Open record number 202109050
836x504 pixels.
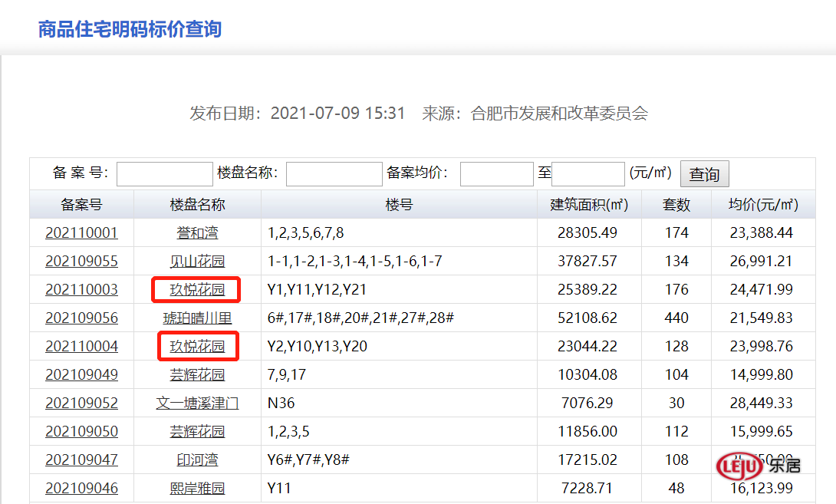[81, 431]
